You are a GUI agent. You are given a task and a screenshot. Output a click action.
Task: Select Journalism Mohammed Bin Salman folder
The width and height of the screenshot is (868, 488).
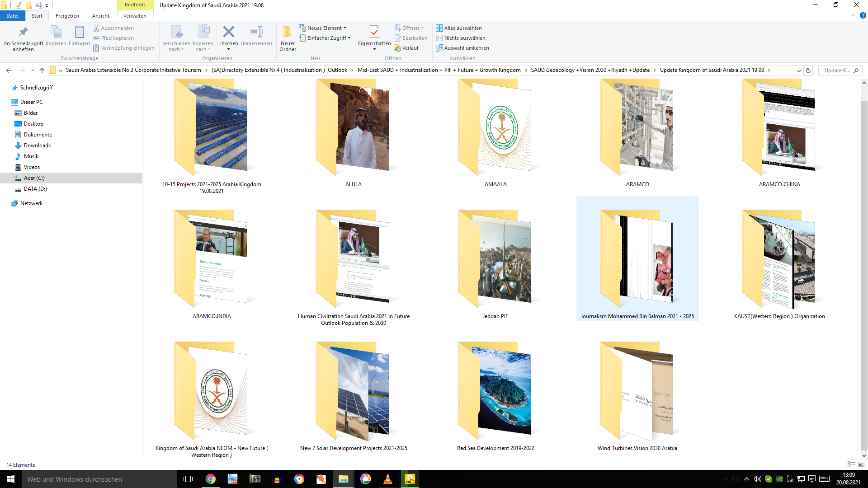[637, 259]
